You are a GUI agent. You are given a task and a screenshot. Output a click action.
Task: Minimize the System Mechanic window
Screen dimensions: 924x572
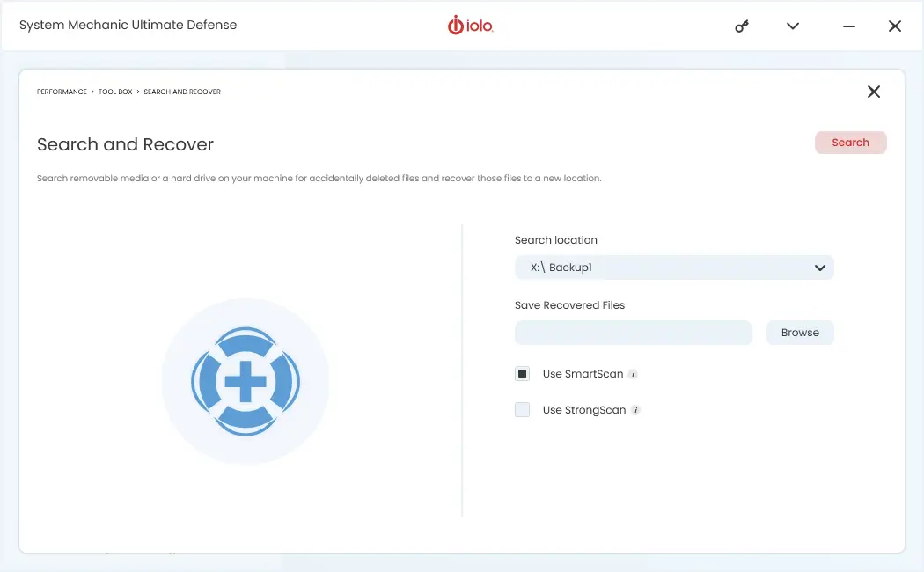[x=847, y=26]
